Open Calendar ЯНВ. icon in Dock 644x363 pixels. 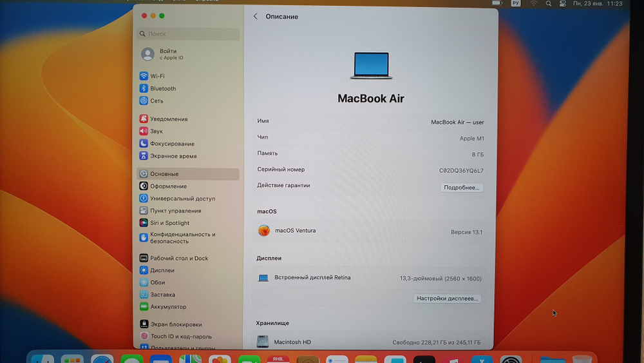pyautogui.click(x=278, y=359)
